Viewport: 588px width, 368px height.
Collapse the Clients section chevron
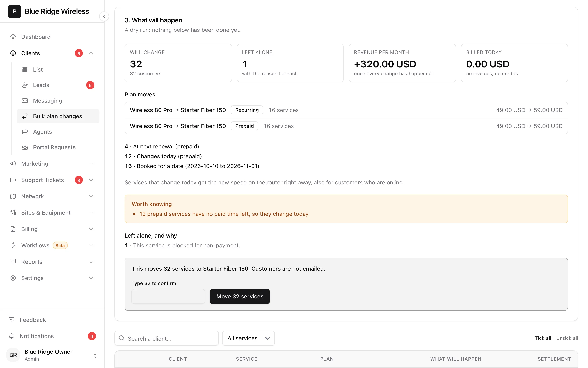point(91,53)
